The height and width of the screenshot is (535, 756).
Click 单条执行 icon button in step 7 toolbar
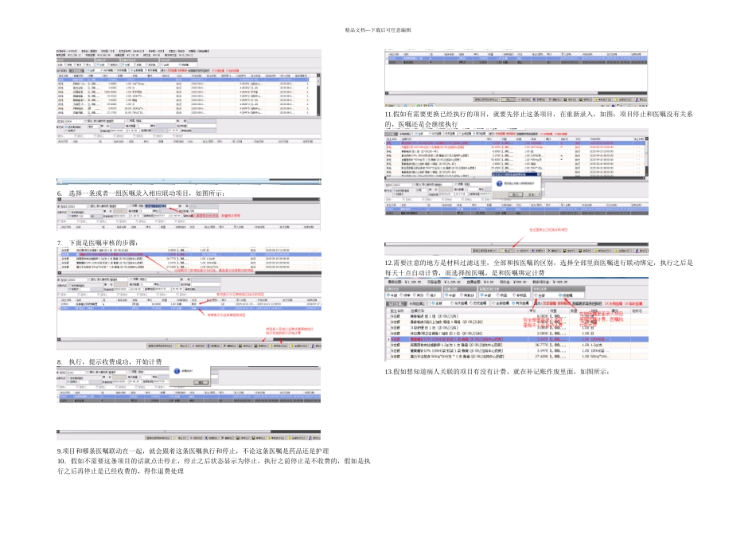pyautogui.click(x=279, y=346)
